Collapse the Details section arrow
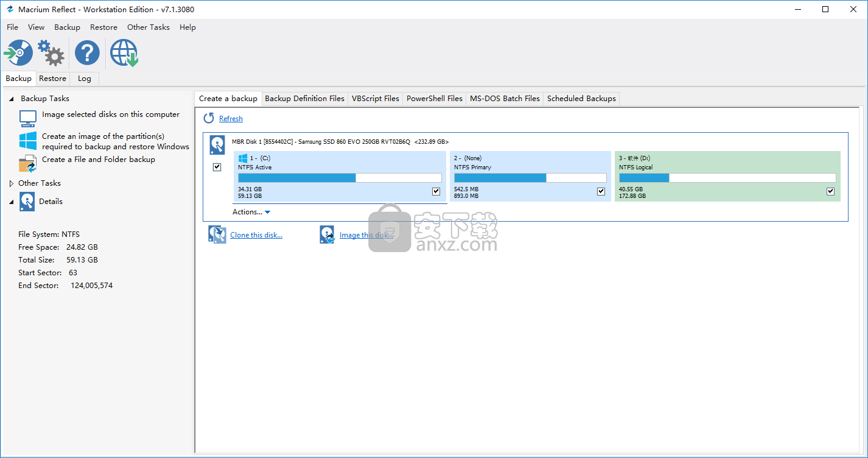The height and width of the screenshot is (458, 868). [12, 202]
